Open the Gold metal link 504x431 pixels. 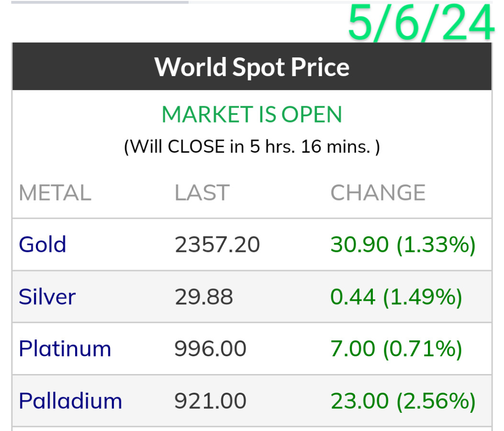tap(42, 245)
